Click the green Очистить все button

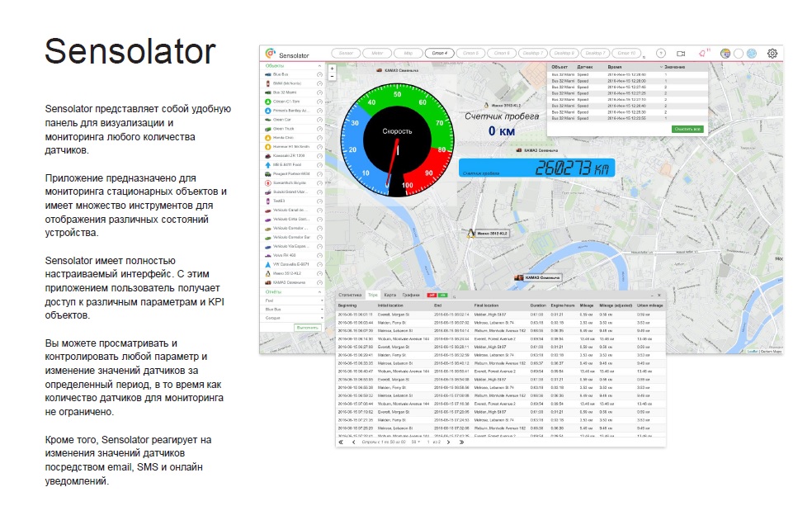pos(687,129)
